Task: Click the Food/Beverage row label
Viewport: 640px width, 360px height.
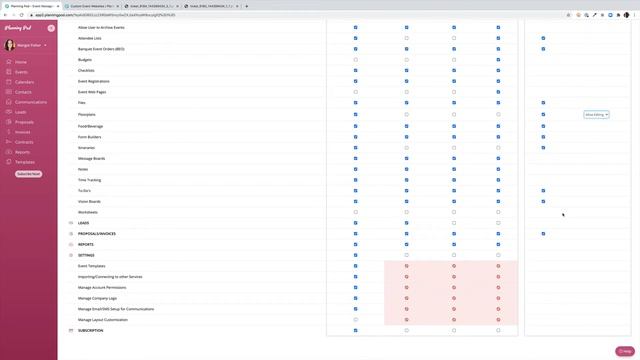Action: pyautogui.click(x=90, y=127)
